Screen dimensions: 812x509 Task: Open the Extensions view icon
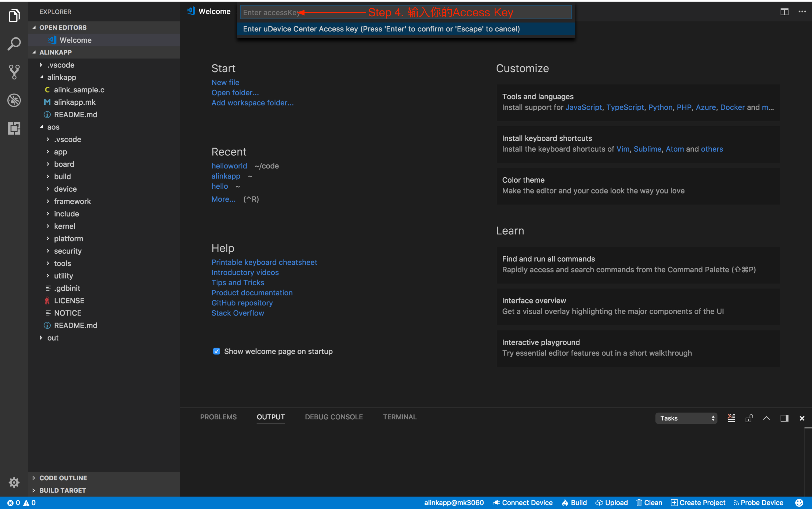14,128
